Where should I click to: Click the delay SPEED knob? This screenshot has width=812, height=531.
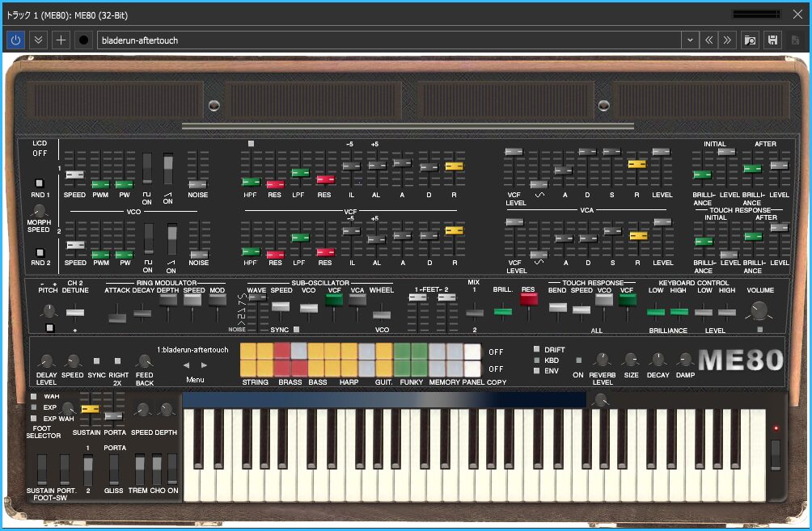pos(73,360)
